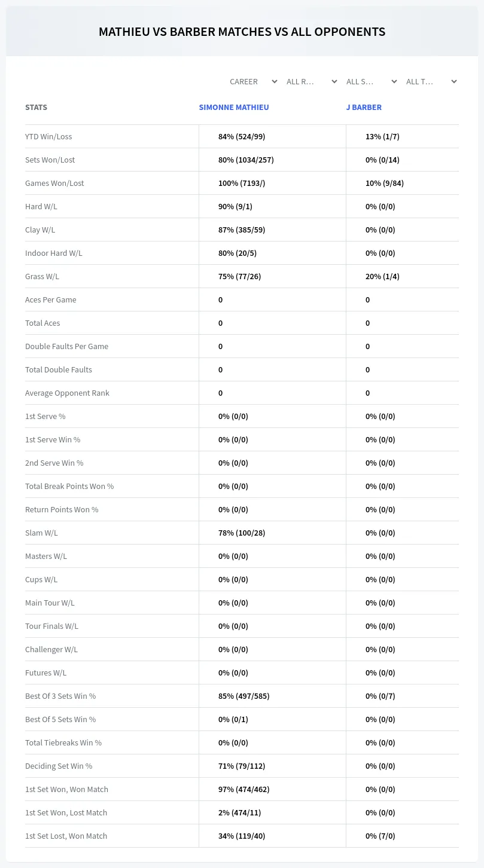Click Mathieu's Sets Won/Lost value 80% (1034/257)

tap(246, 160)
